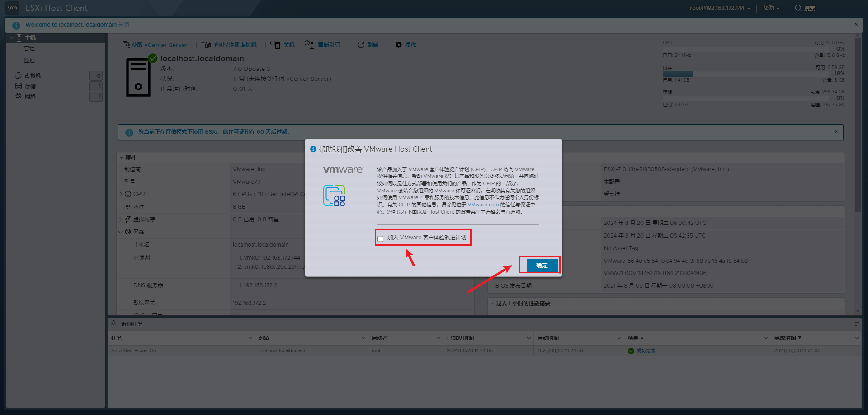Open 网络 in the navigator
This screenshot has height=415, width=868.
pos(30,97)
